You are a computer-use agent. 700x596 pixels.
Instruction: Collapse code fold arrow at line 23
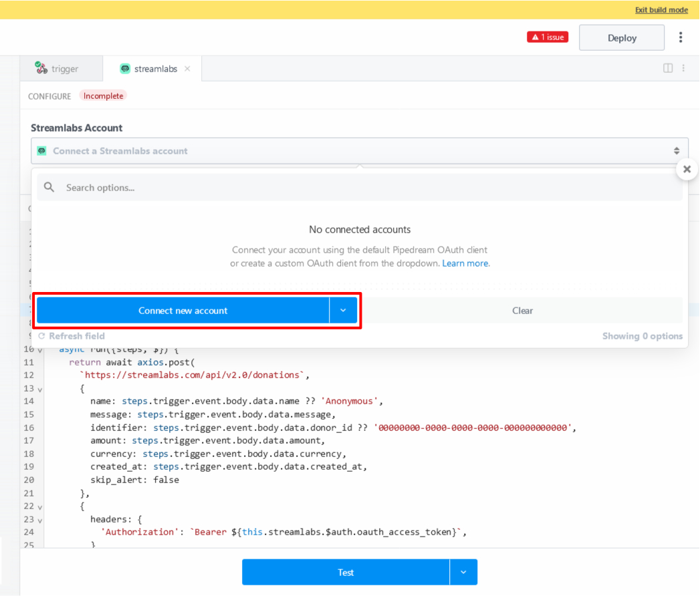point(40,520)
